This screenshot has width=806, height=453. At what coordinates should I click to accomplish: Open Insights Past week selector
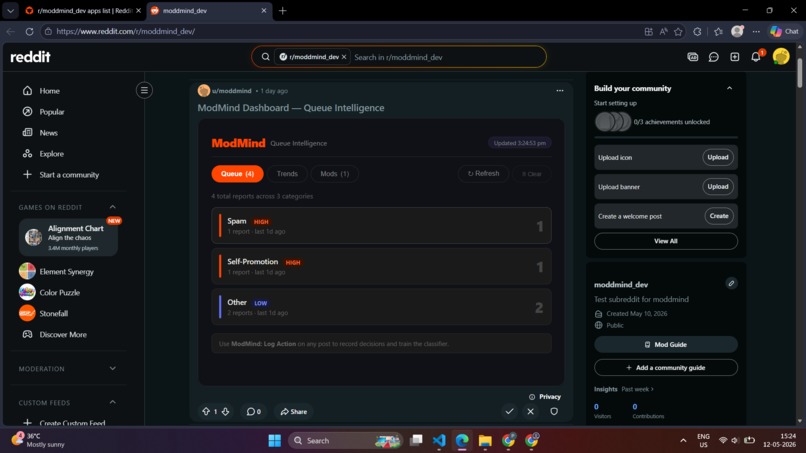(x=637, y=389)
